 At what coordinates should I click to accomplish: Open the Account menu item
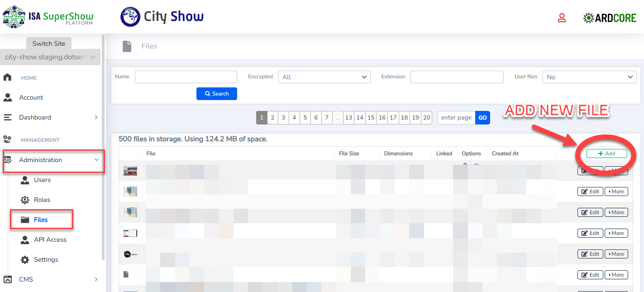coord(31,97)
